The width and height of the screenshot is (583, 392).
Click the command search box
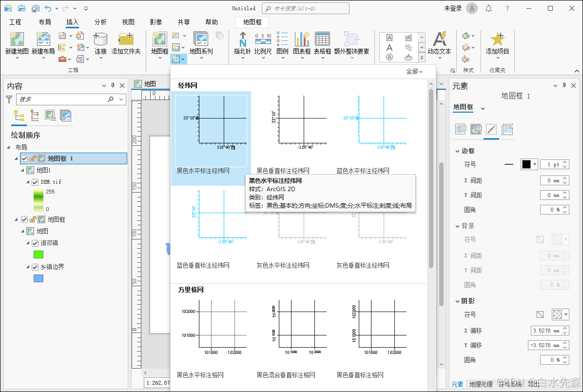[x=306, y=8]
